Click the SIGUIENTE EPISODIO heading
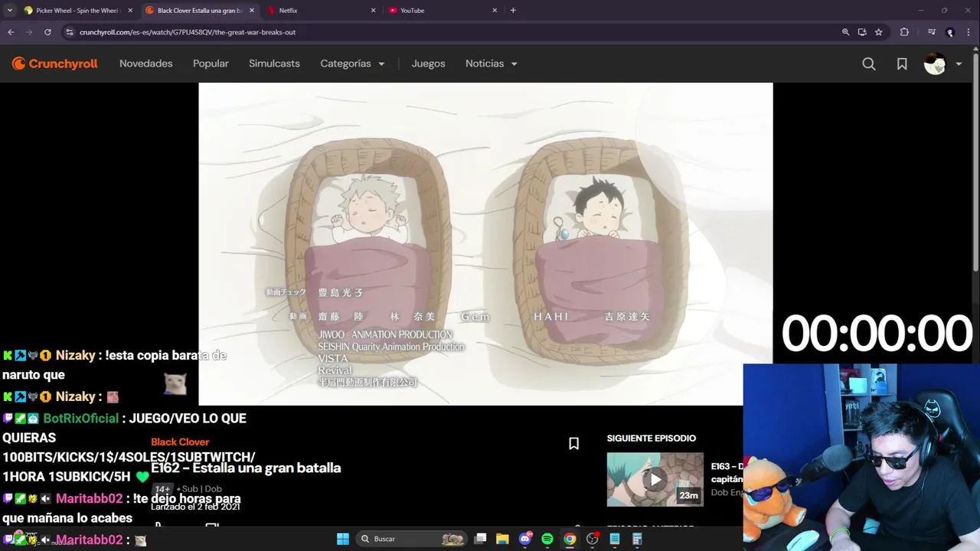The width and height of the screenshot is (980, 551). 652,439
